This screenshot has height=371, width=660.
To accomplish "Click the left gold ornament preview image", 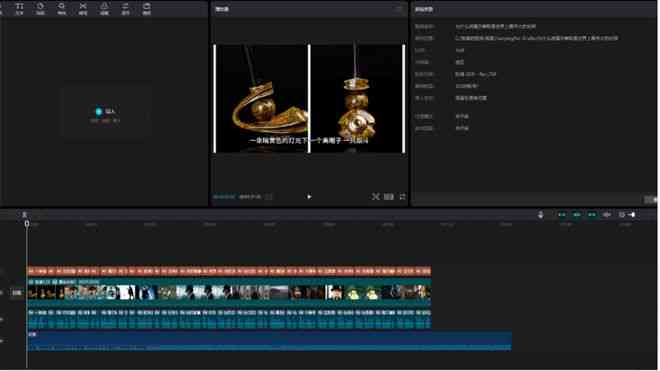I will 262,98.
